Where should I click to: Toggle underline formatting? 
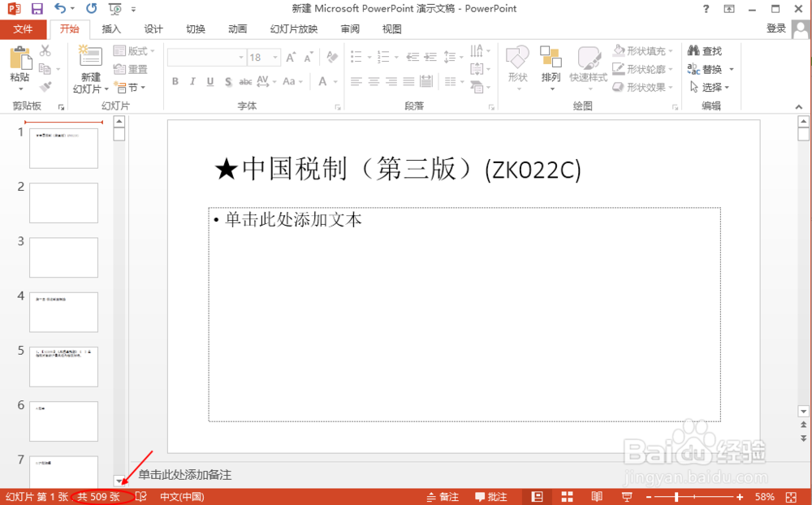click(210, 81)
